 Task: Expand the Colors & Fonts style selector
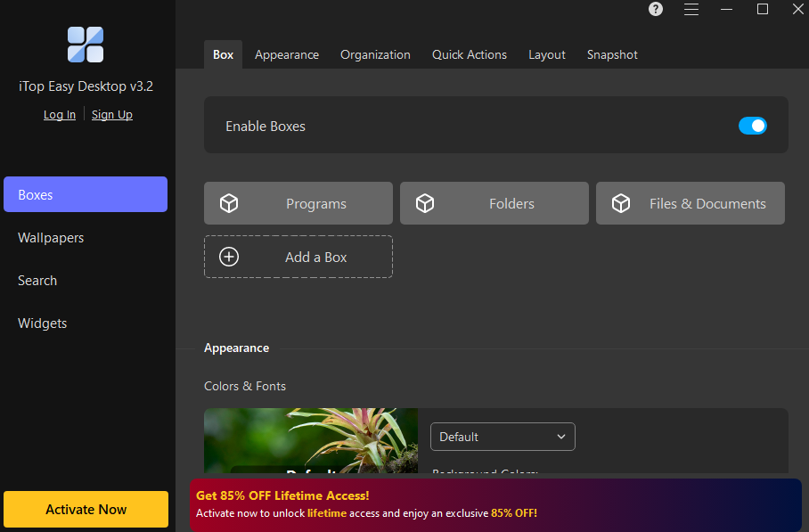tap(503, 437)
